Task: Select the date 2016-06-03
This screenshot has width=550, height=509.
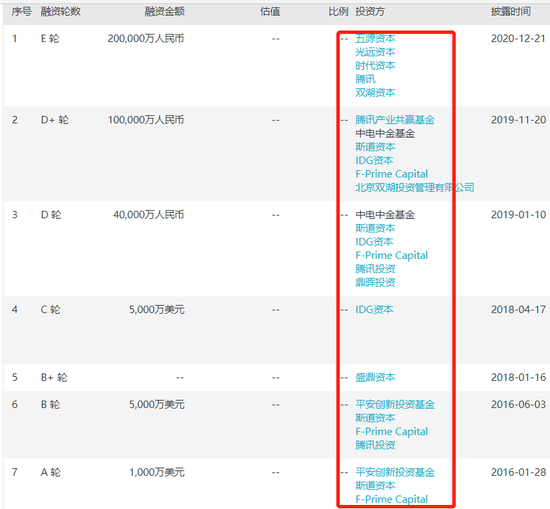Action: pos(518,404)
